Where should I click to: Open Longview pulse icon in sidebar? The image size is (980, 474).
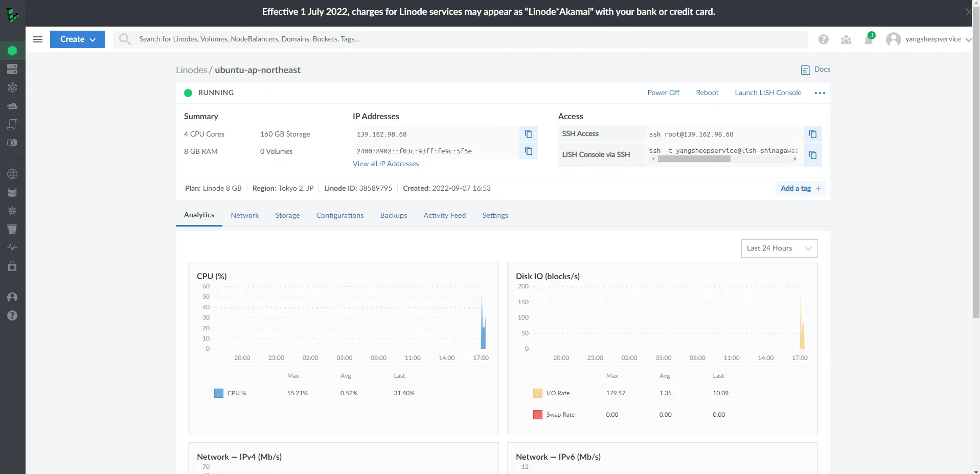point(12,247)
